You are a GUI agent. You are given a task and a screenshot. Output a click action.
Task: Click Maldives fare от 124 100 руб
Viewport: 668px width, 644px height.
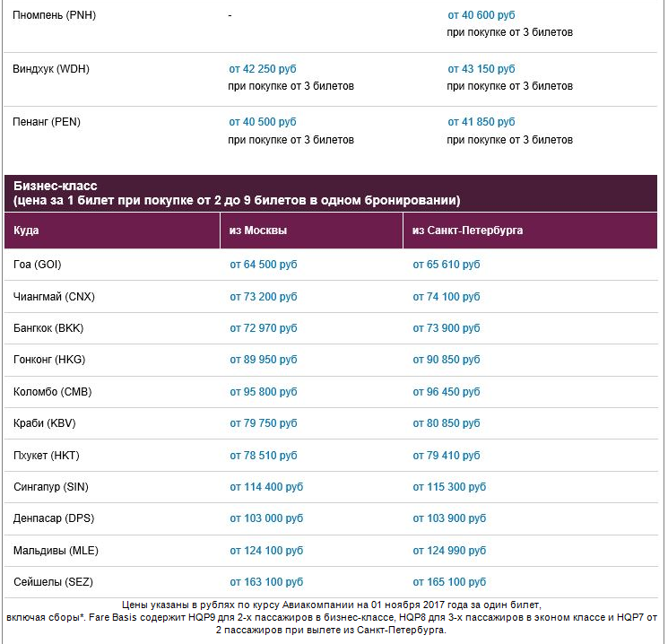click(x=266, y=551)
